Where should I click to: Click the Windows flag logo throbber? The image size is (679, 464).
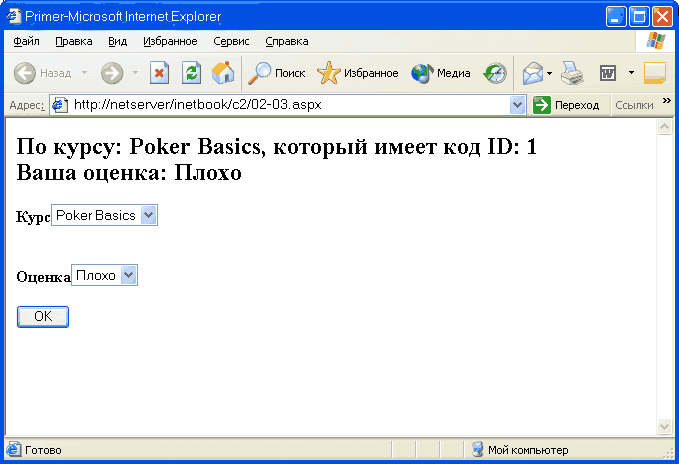[x=656, y=41]
